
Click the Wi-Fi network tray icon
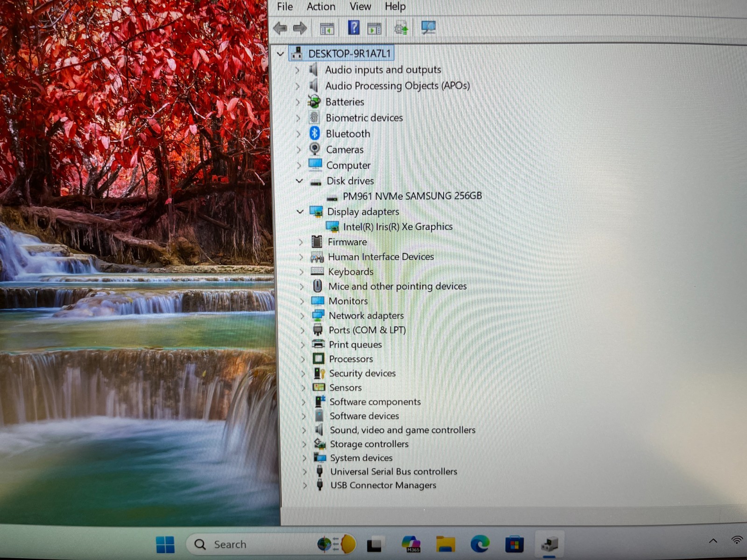click(738, 540)
